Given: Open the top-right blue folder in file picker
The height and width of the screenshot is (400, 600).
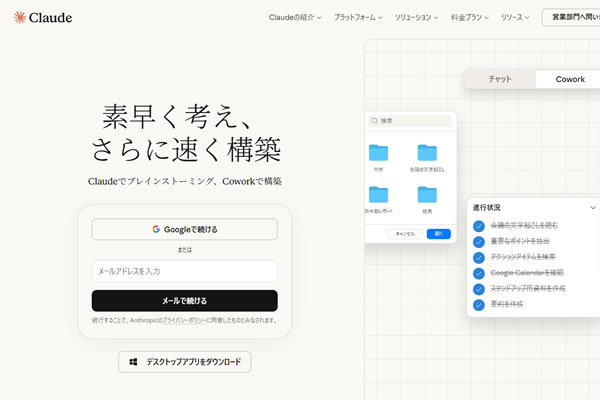Looking at the screenshot, I should pyautogui.click(x=427, y=153).
